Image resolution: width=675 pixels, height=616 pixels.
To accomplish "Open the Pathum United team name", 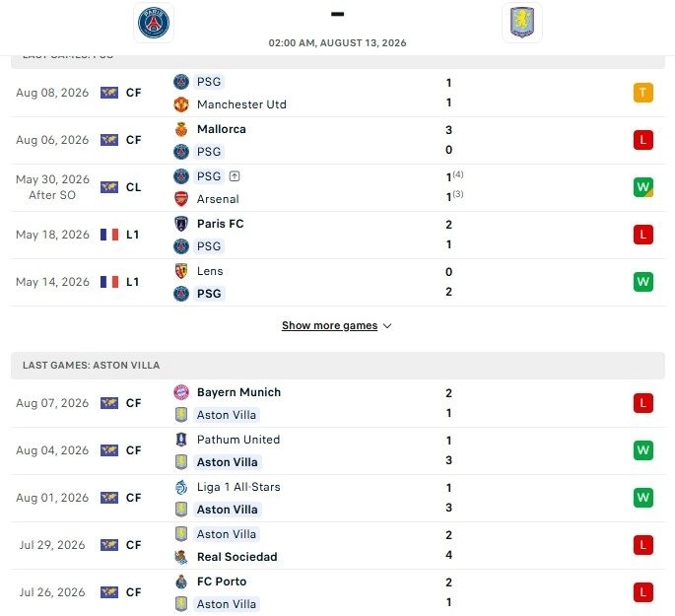I will tap(238, 440).
